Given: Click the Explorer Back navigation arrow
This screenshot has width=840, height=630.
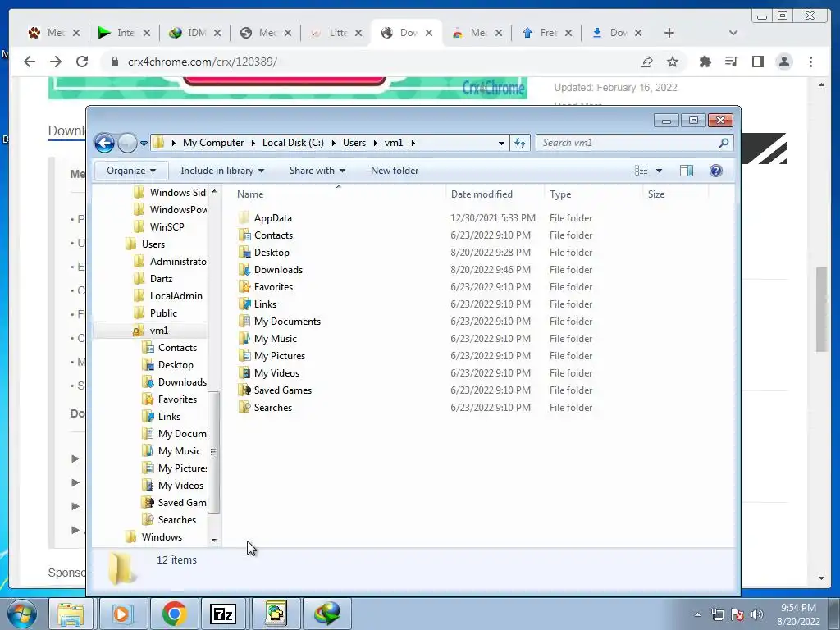Looking at the screenshot, I should pyautogui.click(x=104, y=143).
